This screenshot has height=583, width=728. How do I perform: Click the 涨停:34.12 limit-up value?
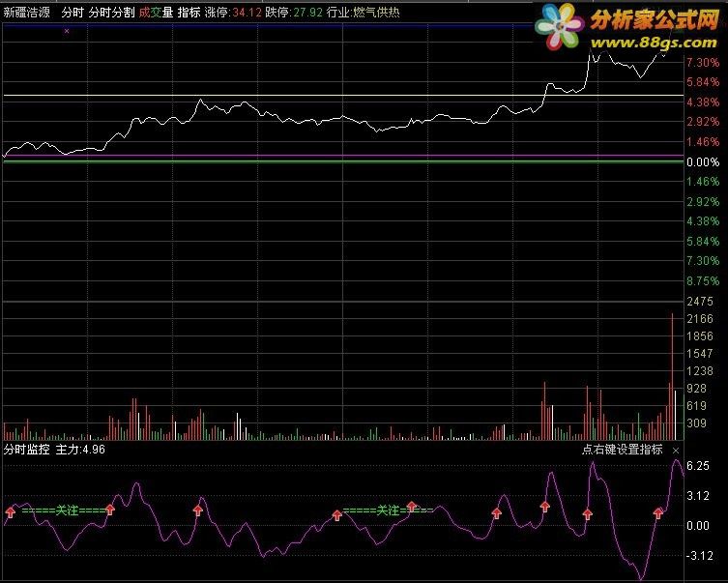(x=233, y=13)
